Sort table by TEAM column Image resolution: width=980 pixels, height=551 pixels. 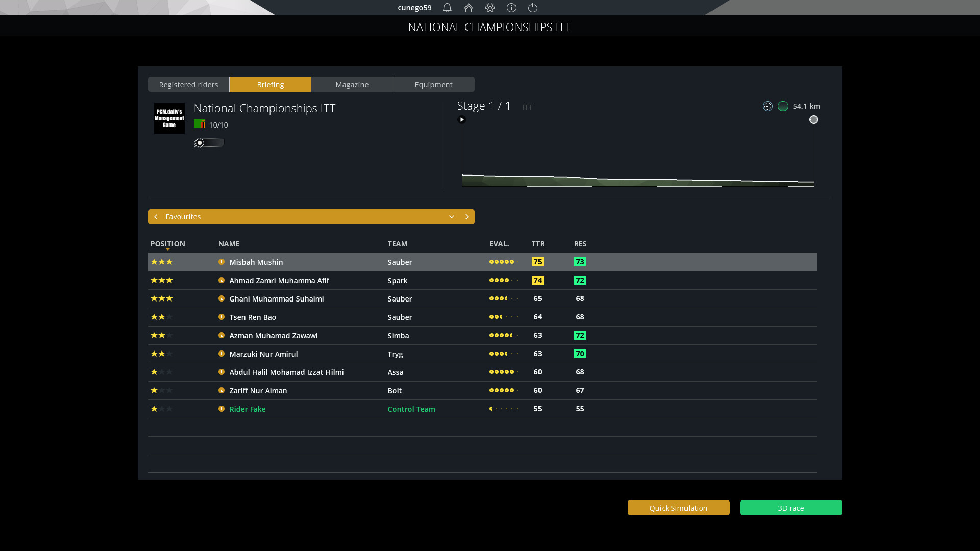point(398,244)
